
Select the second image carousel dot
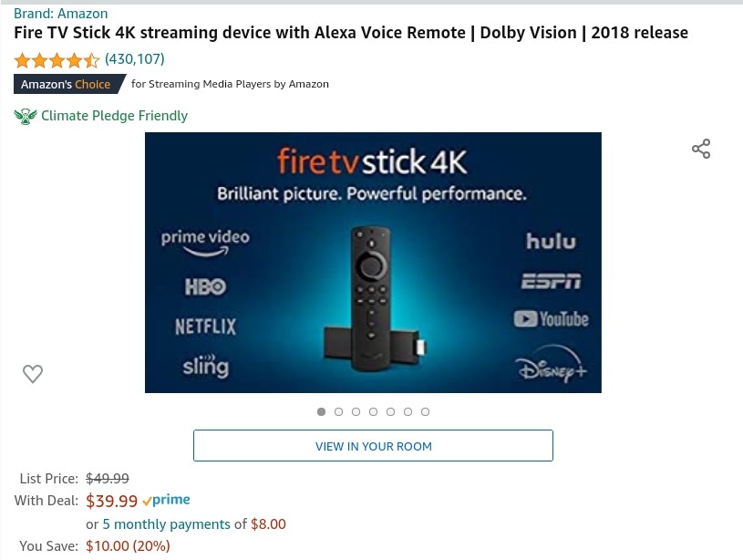pos(338,411)
